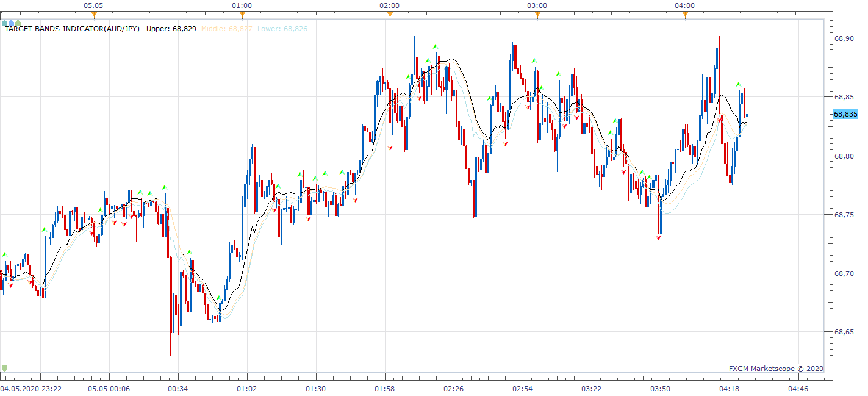Click the 03:50 time axis label
868x396 pixels.
[661, 389]
